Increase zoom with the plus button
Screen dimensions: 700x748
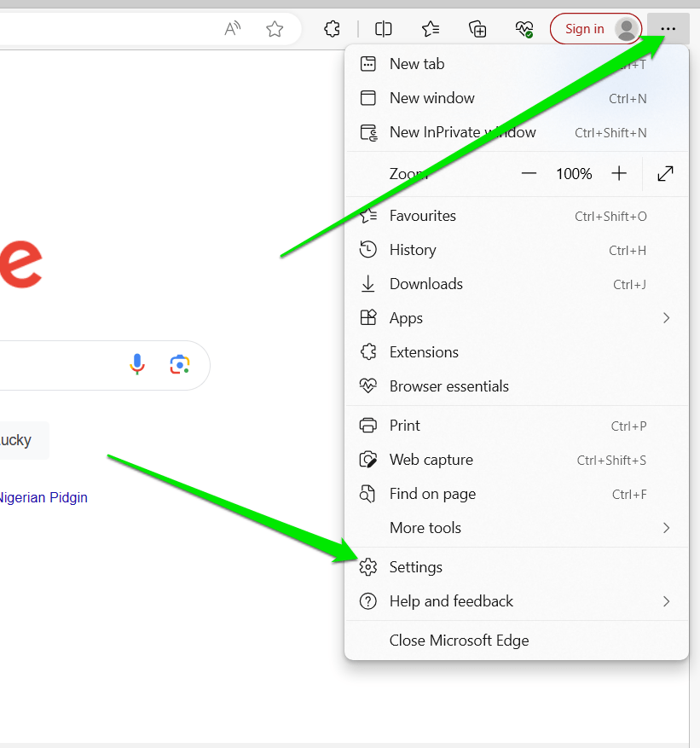pyautogui.click(x=619, y=174)
